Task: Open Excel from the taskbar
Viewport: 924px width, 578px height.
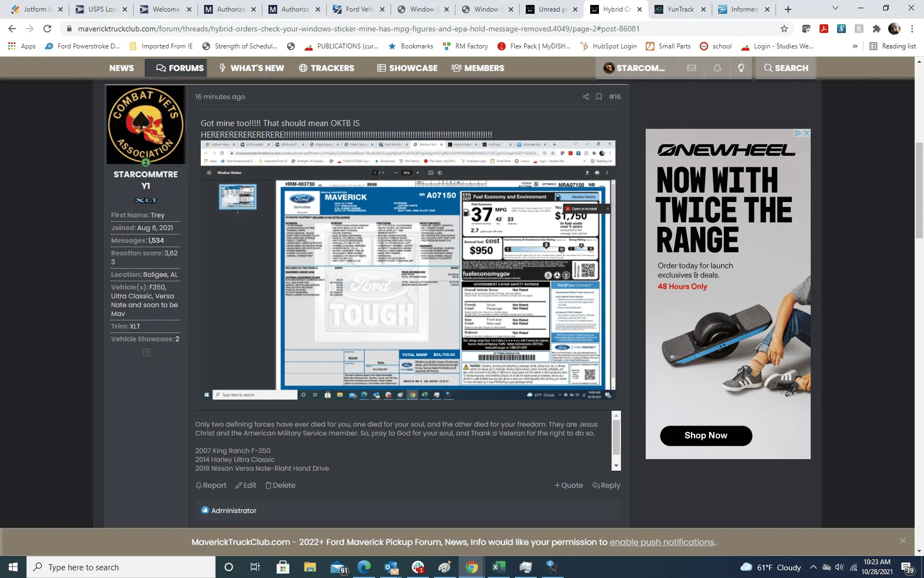Action: point(499,567)
